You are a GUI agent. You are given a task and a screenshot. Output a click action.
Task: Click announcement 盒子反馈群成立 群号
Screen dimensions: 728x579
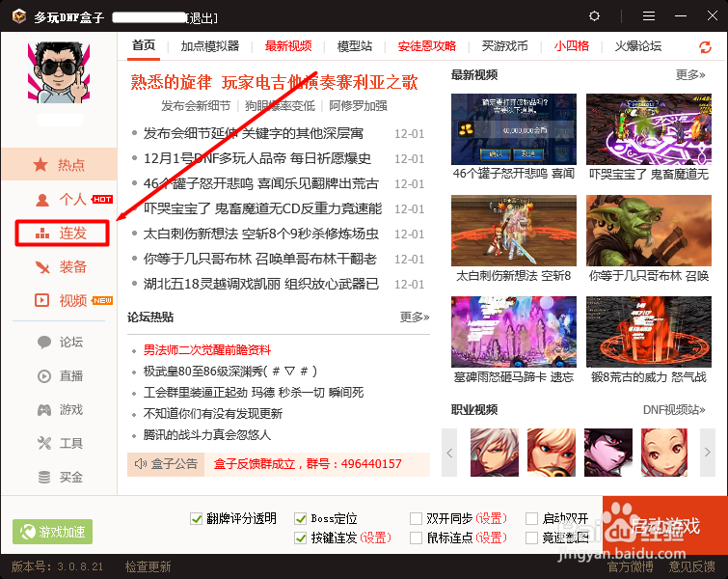pos(308,464)
